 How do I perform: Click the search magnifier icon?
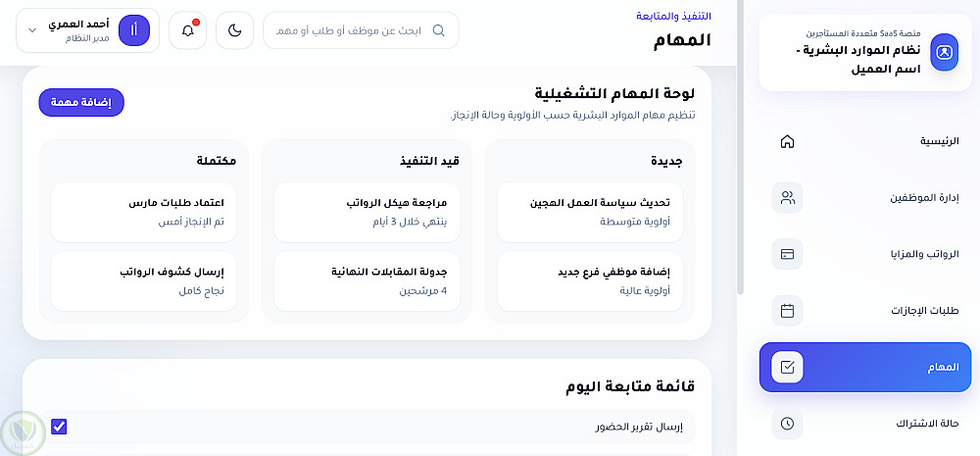pyautogui.click(x=438, y=30)
